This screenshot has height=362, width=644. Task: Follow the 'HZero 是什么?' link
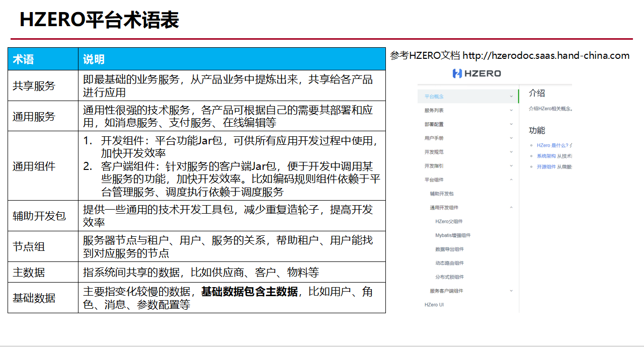(x=553, y=145)
